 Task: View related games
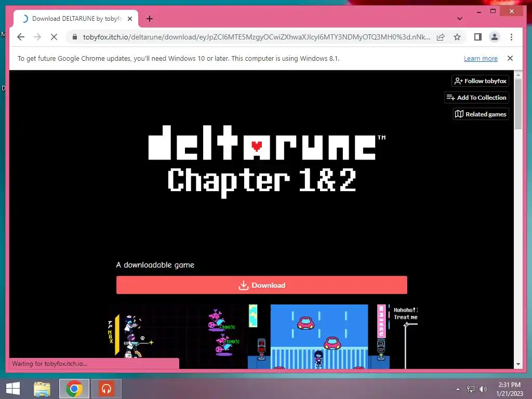tap(481, 114)
